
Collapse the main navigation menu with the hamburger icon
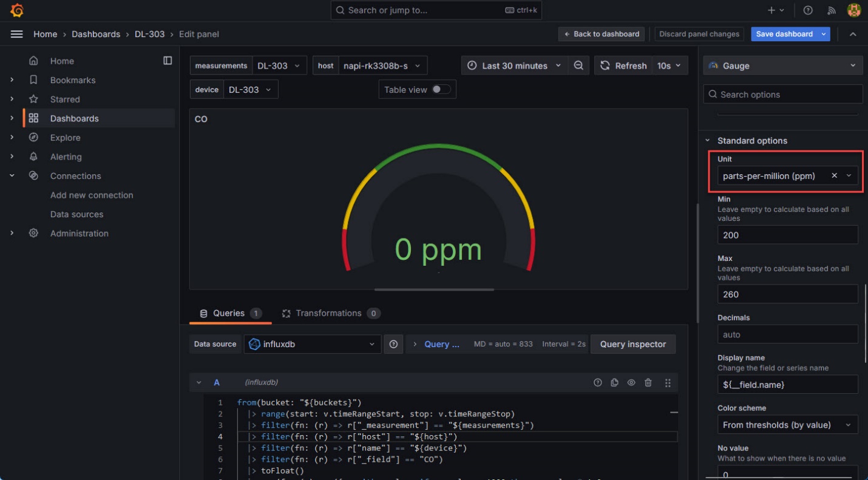pos(16,34)
